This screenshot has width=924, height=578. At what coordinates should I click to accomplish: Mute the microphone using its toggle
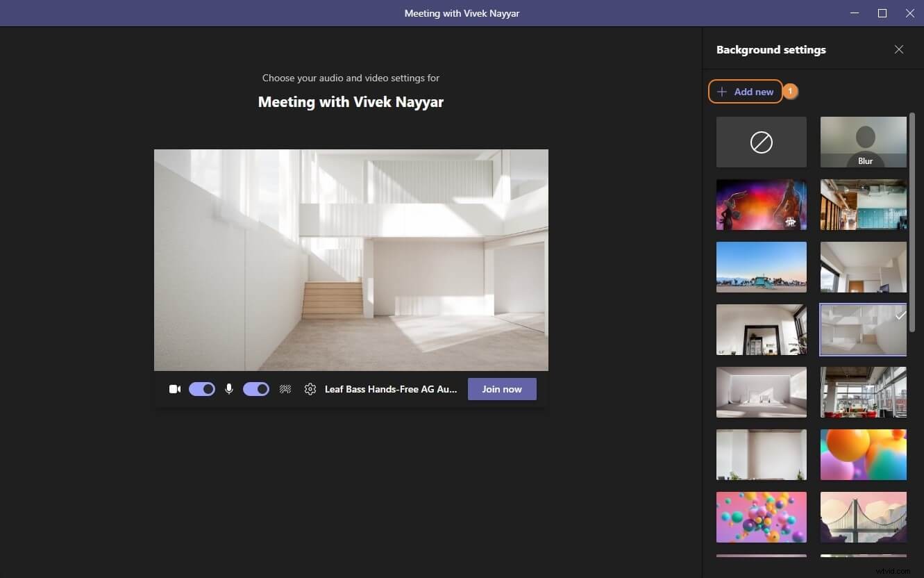255,389
